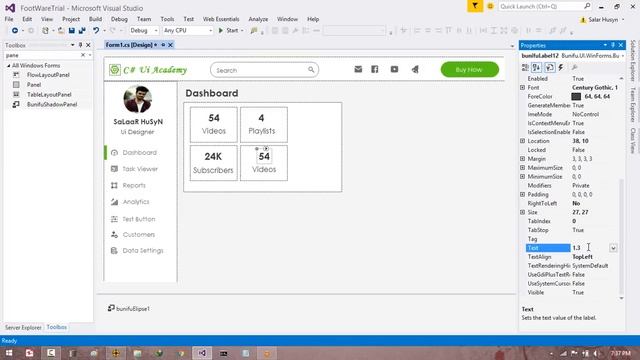Click the mail icon in the form header
The width and height of the screenshot is (640, 360).
358,69
